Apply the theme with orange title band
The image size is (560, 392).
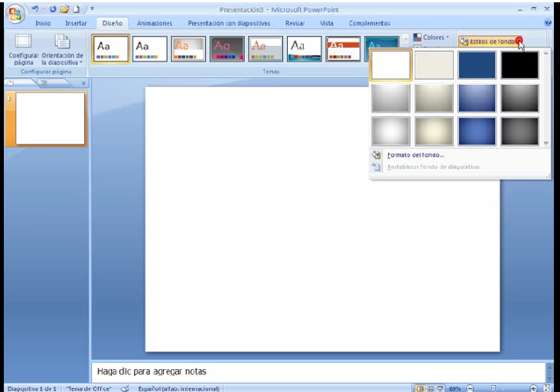343,49
